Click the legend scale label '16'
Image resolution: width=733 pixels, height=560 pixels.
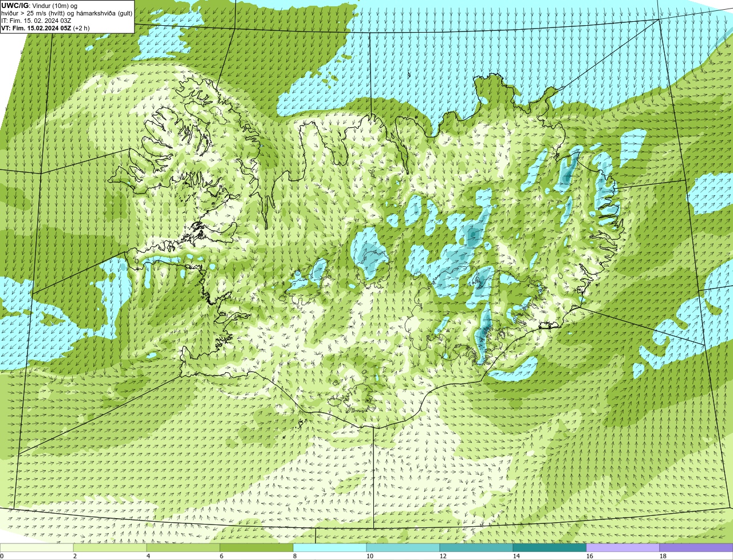[x=590, y=556]
